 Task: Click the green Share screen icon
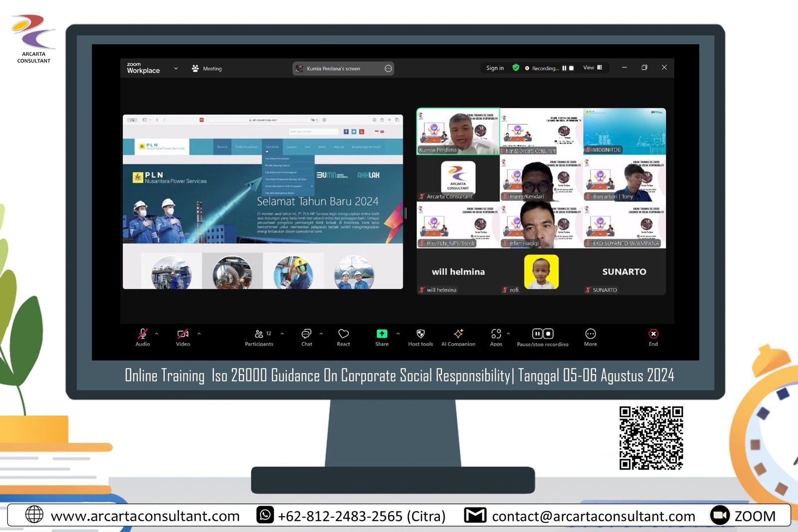point(382,334)
